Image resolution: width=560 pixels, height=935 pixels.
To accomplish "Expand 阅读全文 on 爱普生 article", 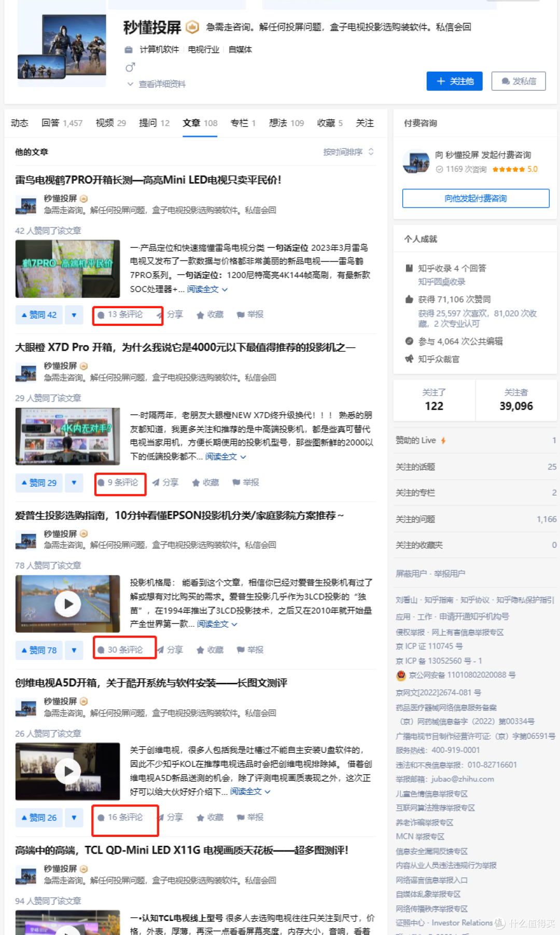I will (x=217, y=624).
